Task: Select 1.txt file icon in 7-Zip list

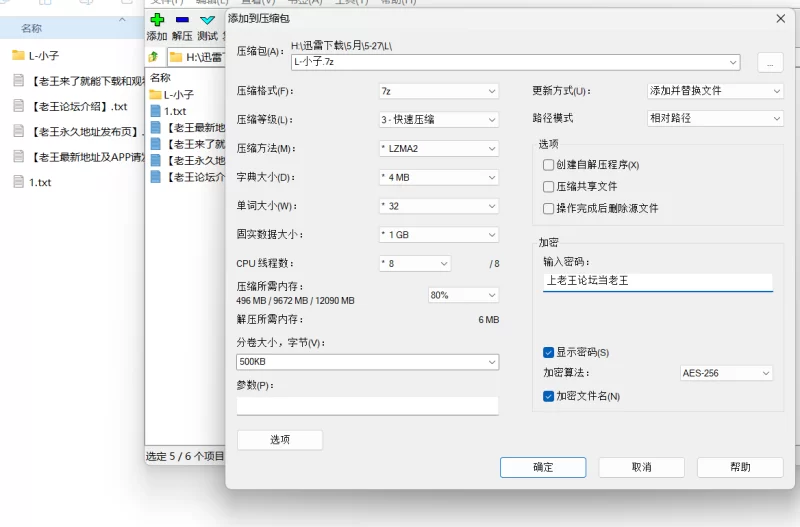Action: tap(155, 111)
